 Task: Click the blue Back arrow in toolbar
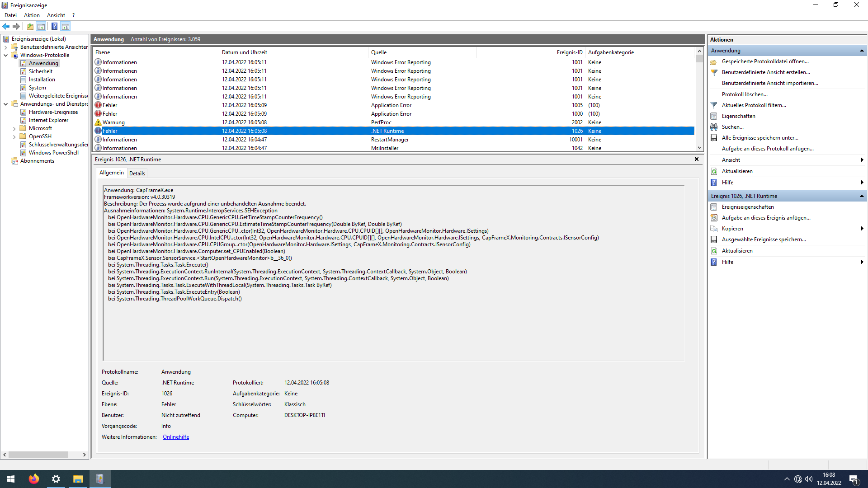click(x=6, y=26)
